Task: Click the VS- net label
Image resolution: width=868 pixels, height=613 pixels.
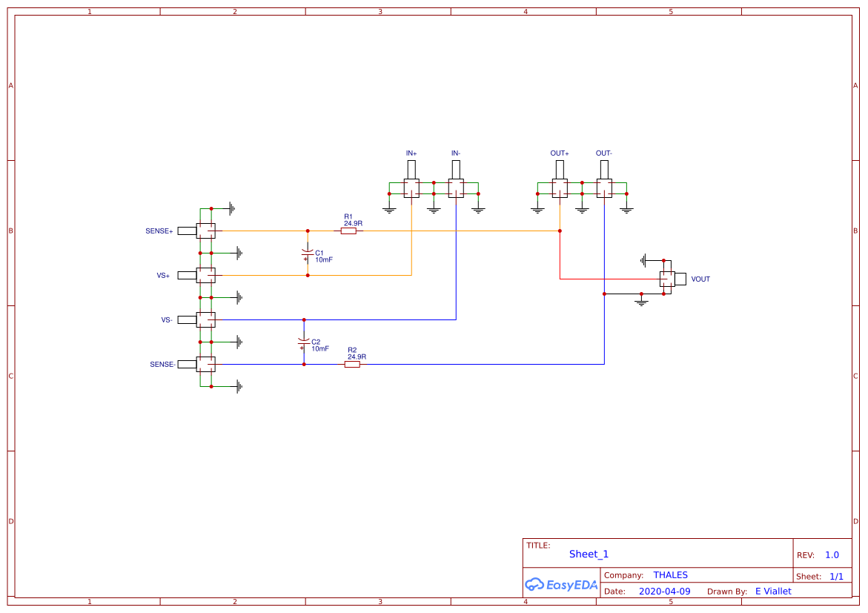Action: pyautogui.click(x=166, y=319)
